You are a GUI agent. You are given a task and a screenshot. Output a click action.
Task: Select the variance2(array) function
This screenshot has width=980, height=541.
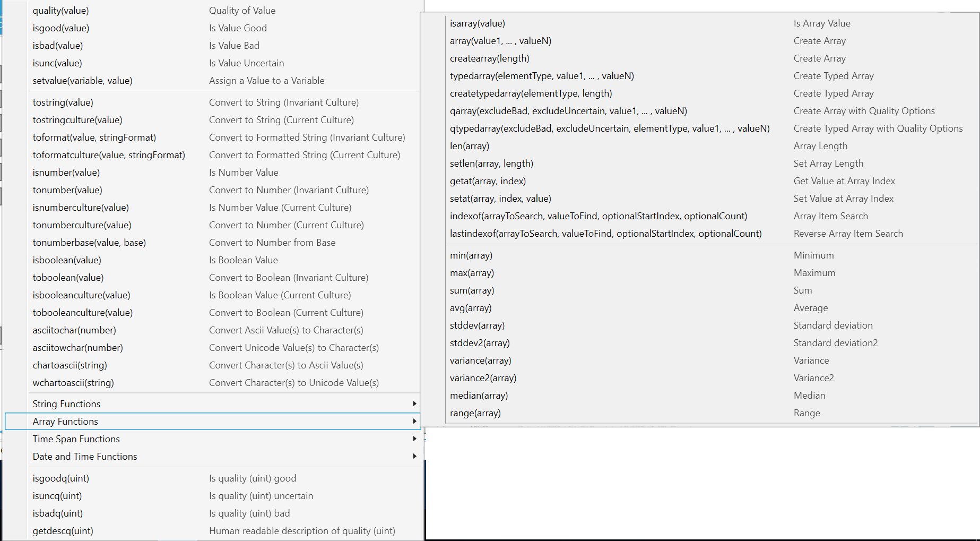pyautogui.click(x=483, y=378)
